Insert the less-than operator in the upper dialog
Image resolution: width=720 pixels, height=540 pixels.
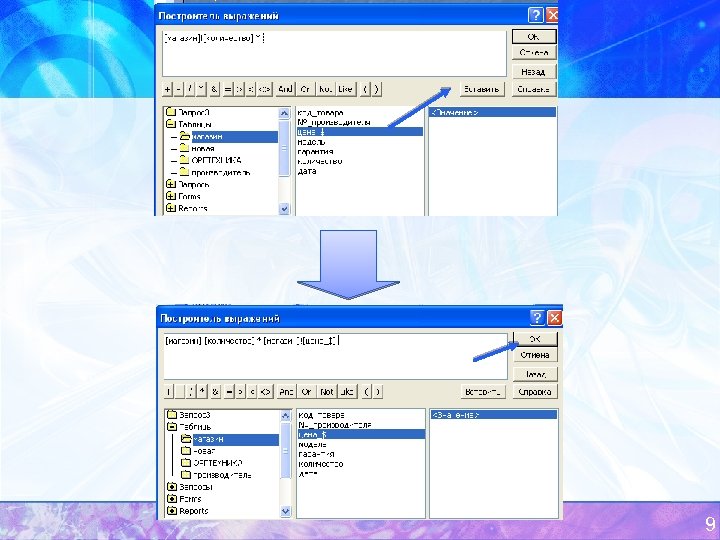coord(251,89)
